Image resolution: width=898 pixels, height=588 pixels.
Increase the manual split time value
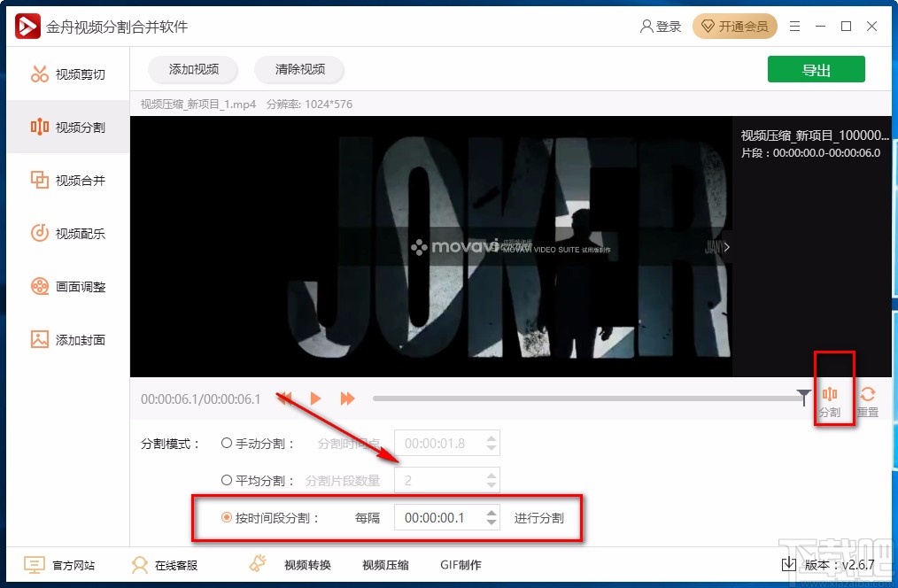(492, 437)
